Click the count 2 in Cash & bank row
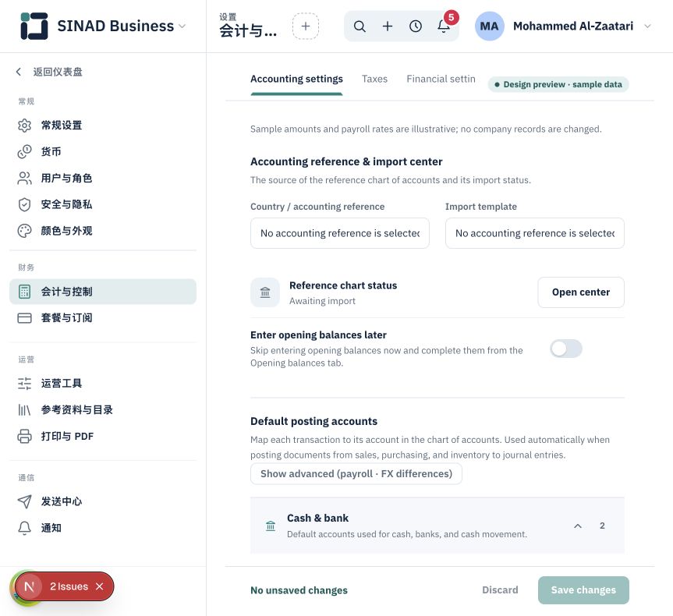This screenshot has width=673, height=616. click(602, 526)
